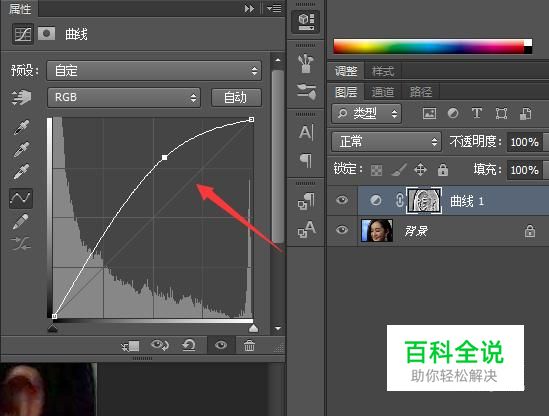
Task: Open the Character Styles panel icon
Action: [306, 229]
